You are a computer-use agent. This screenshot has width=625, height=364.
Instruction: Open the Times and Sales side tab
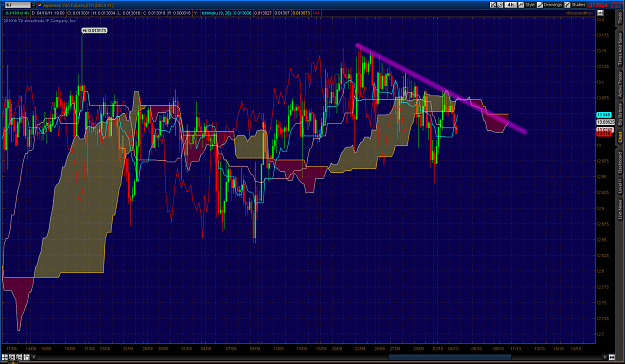(620, 49)
